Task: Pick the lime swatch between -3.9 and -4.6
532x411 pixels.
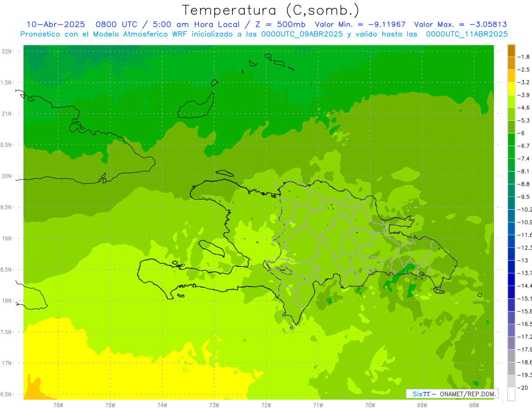Action: [511, 102]
